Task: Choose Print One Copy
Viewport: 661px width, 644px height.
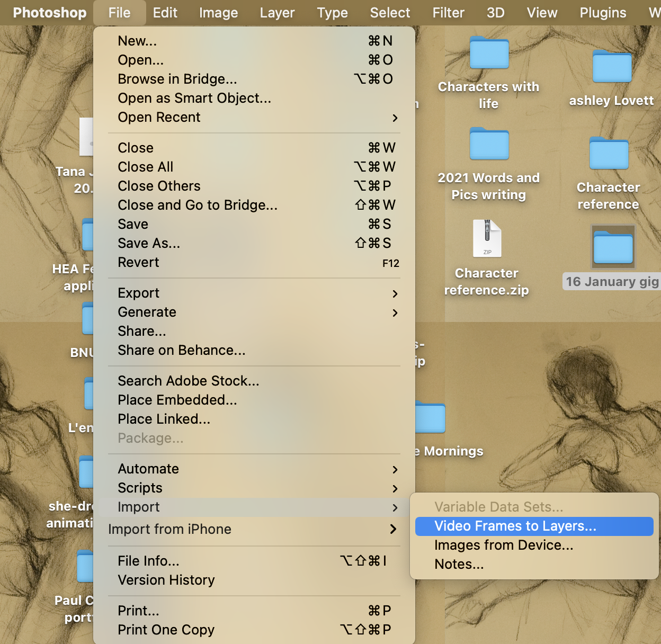Action: click(254, 630)
